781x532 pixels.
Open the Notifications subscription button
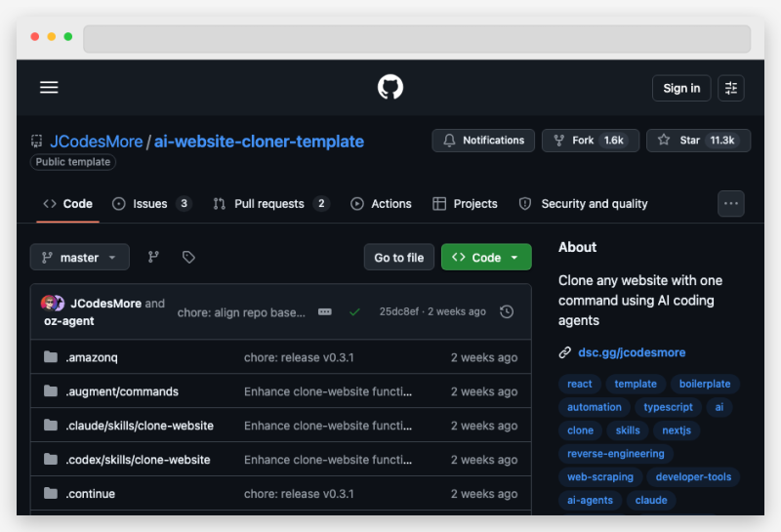(x=483, y=141)
